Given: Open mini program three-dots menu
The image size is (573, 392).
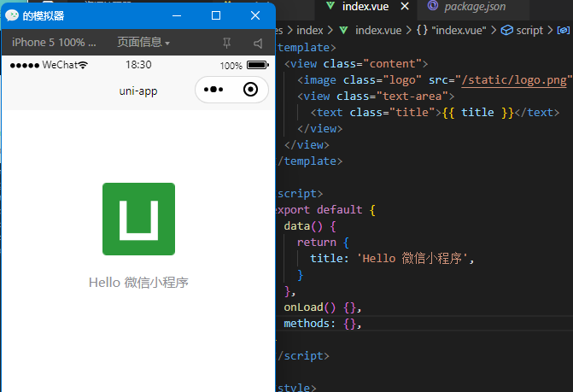Looking at the screenshot, I should pyautogui.click(x=213, y=90).
